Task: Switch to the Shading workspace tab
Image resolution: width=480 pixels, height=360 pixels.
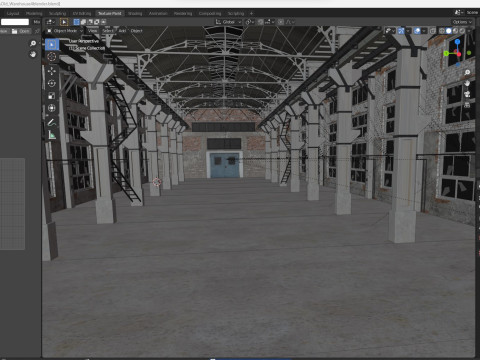Action: coord(135,13)
